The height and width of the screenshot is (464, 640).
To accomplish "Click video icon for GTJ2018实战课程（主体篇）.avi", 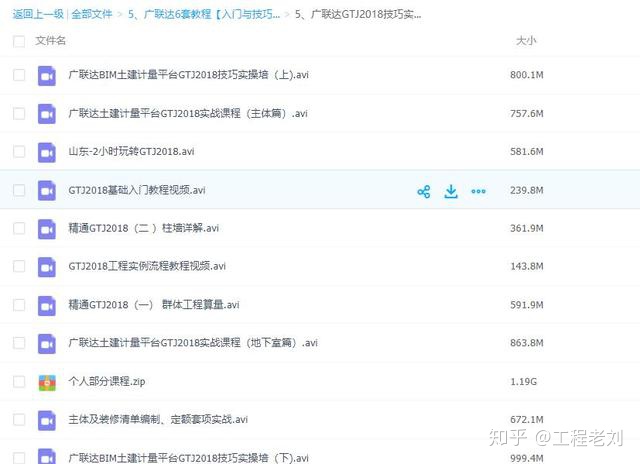I will 47,114.
